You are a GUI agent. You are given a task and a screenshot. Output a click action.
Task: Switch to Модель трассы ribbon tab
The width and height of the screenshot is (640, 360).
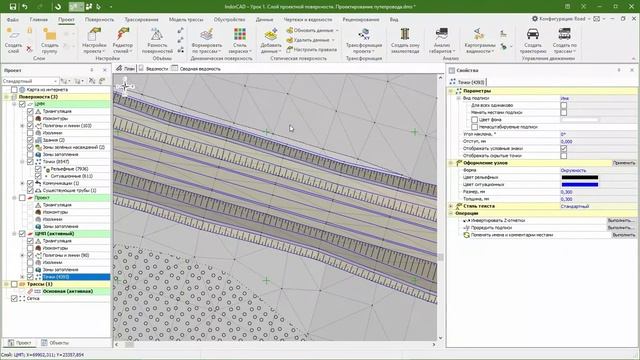point(187,19)
